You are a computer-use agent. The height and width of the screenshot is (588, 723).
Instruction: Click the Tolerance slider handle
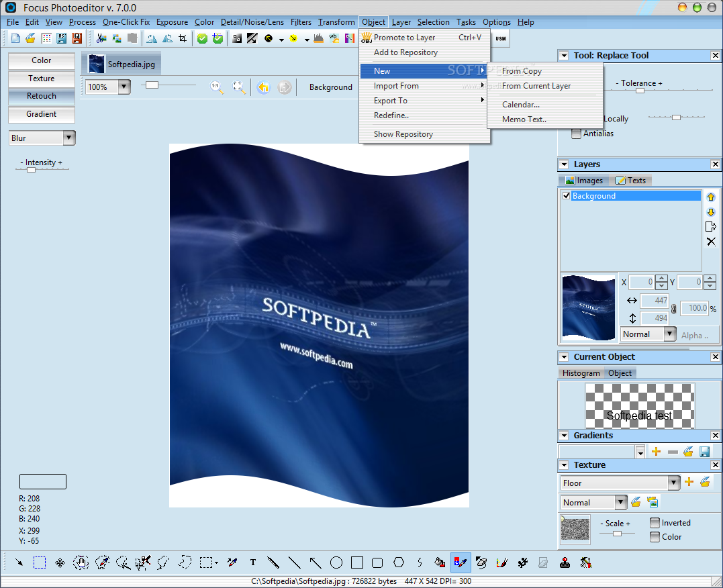(x=640, y=91)
